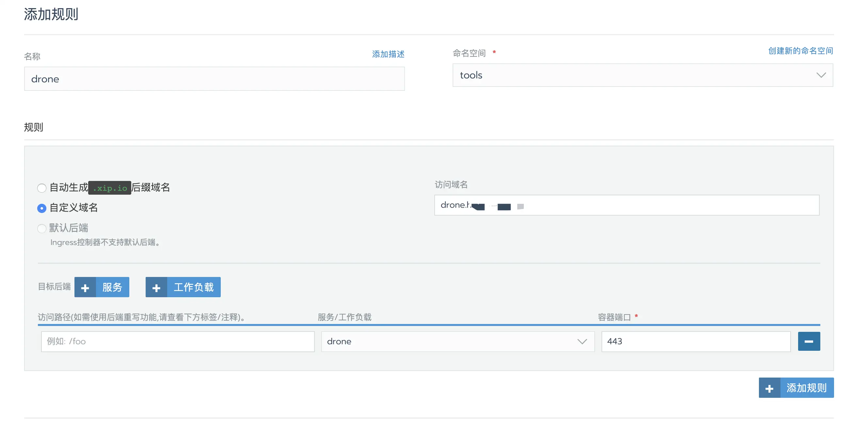The width and height of the screenshot is (868, 437).
Task: Click the 访问路径 field with /foo placeholder
Action: (178, 342)
